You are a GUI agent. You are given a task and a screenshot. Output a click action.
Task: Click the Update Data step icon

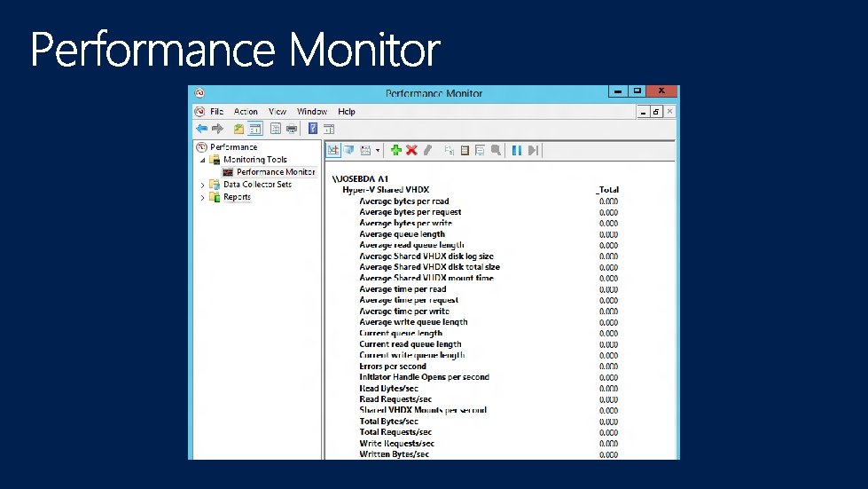tap(533, 150)
